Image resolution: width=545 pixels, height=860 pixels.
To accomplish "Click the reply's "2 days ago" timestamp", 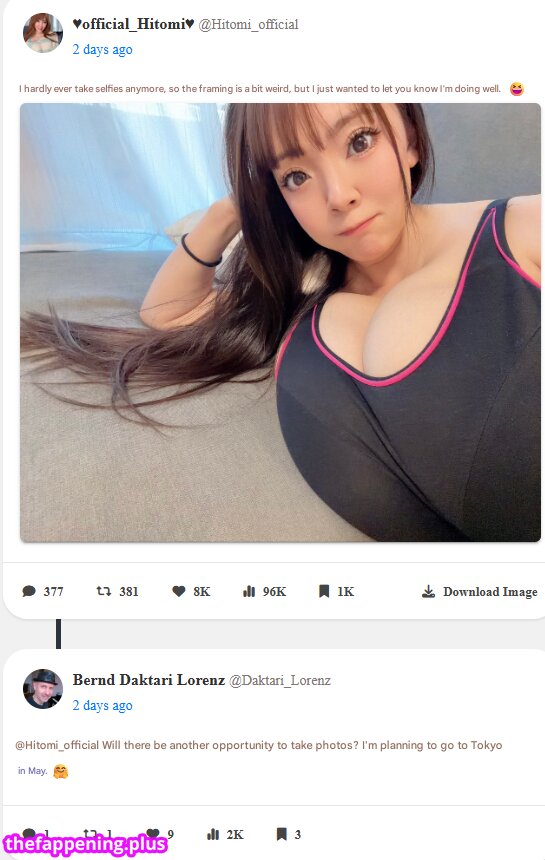I will click(x=103, y=705).
